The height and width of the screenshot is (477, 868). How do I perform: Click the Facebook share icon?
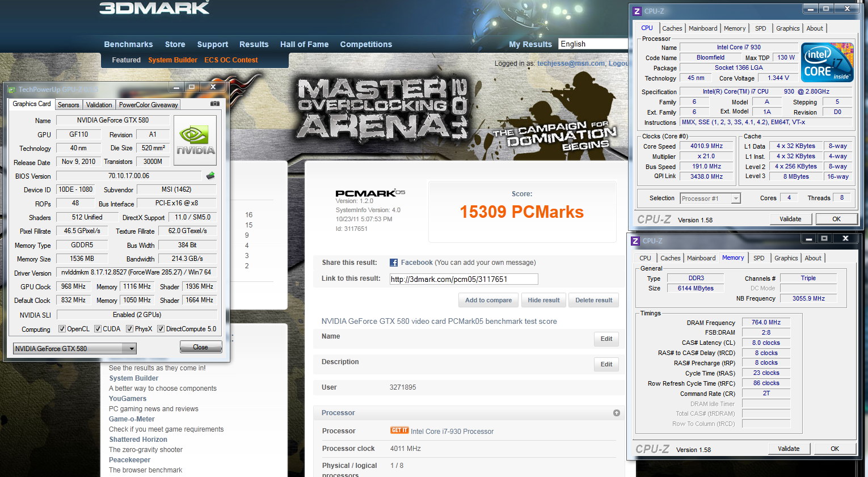point(394,263)
